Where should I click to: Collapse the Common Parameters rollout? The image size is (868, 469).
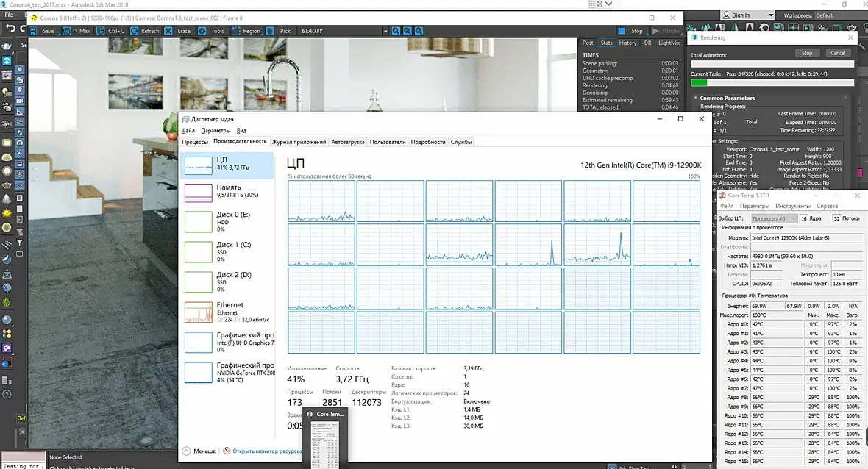(727, 98)
